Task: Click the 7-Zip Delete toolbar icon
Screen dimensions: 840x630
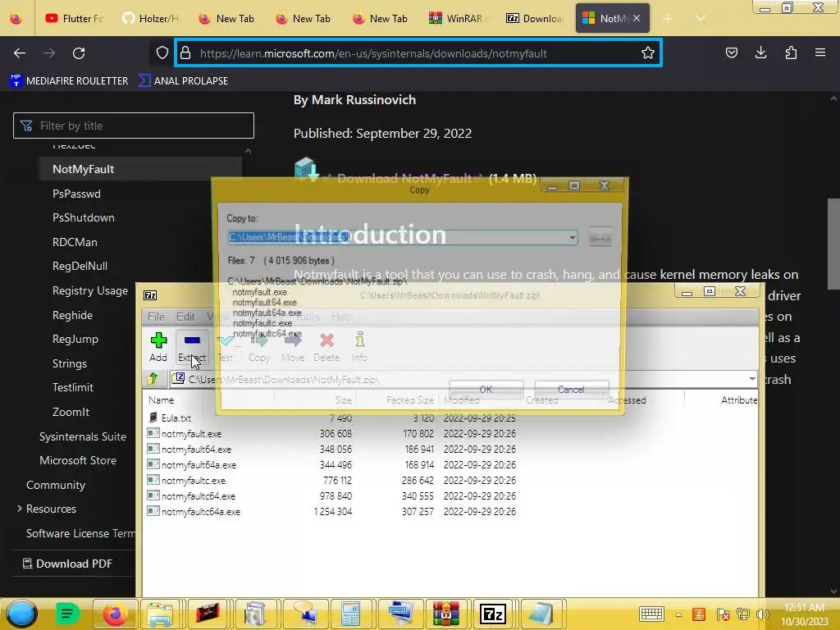Action: click(326, 347)
